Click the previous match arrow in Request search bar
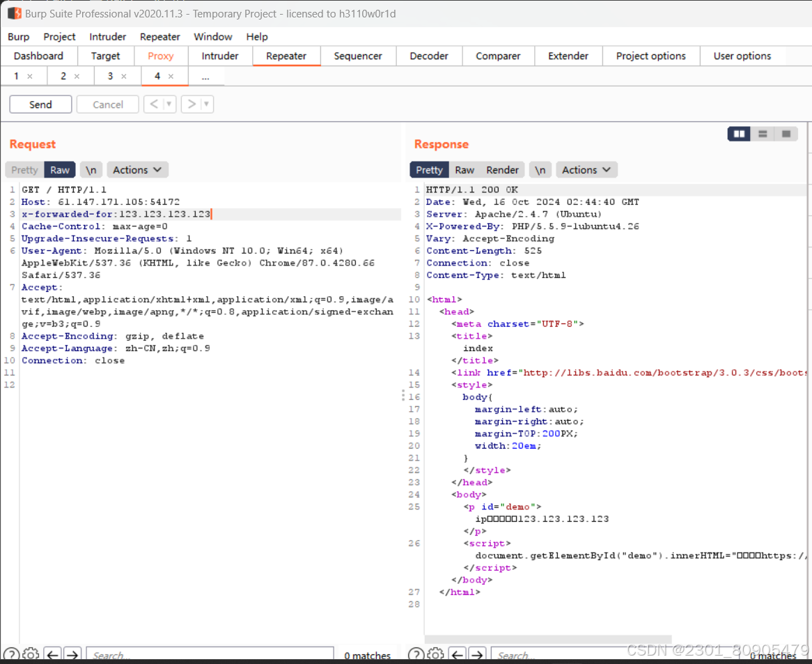 click(52, 654)
